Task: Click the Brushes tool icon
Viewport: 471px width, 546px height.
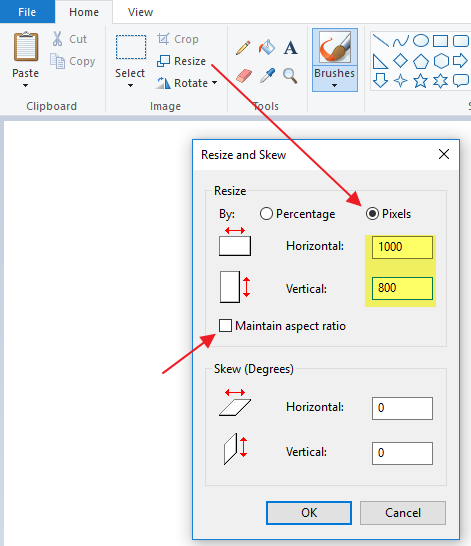Action: point(335,47)
